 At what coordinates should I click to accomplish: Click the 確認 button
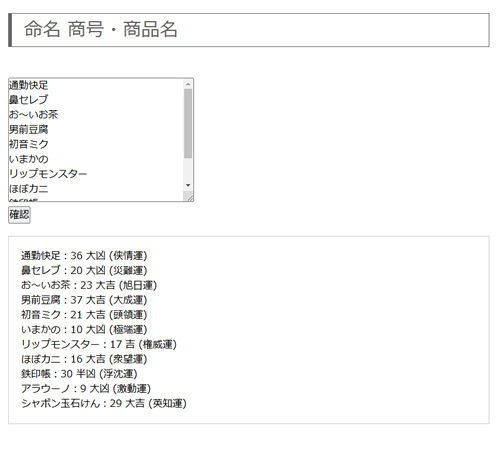click(x=19, y=215)
